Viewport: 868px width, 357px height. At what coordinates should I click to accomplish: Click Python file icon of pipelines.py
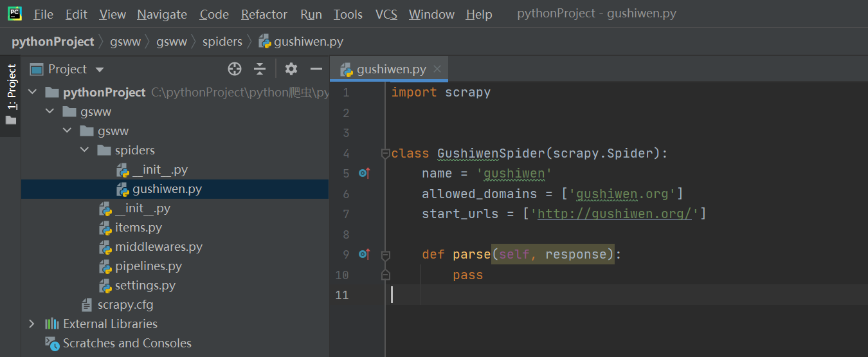click(105, 266)
